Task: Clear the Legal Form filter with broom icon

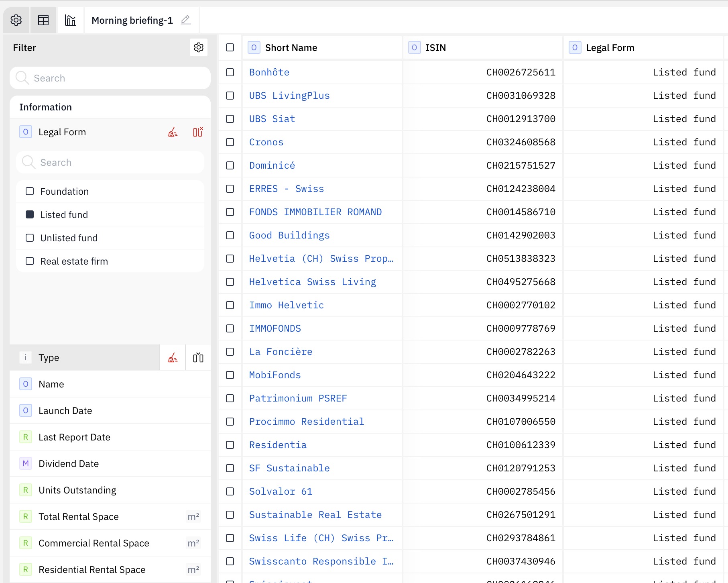Action: [x=173, y=132]
